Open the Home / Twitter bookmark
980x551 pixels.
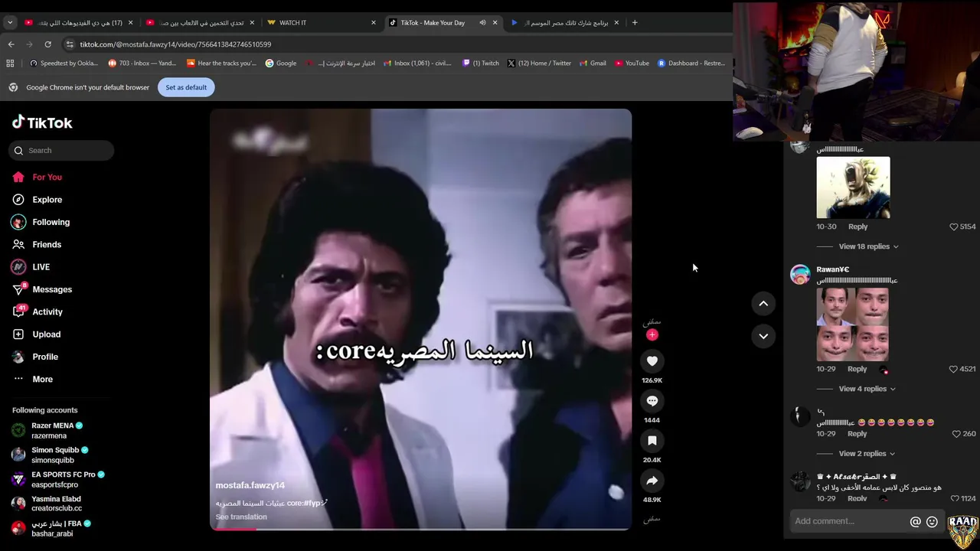539,64
